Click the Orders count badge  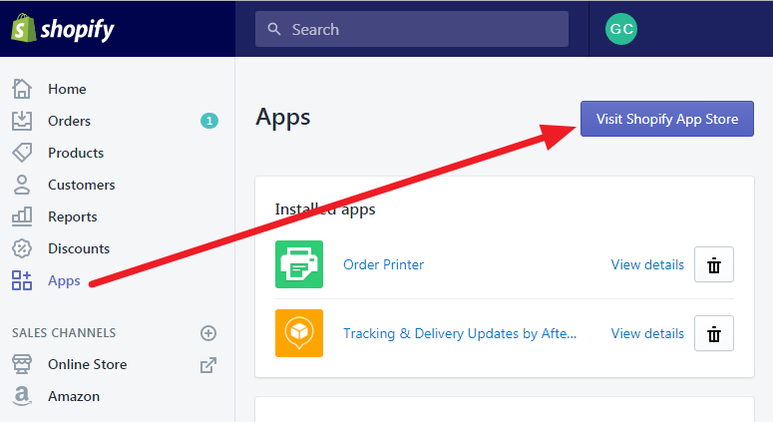pos(208,121)
